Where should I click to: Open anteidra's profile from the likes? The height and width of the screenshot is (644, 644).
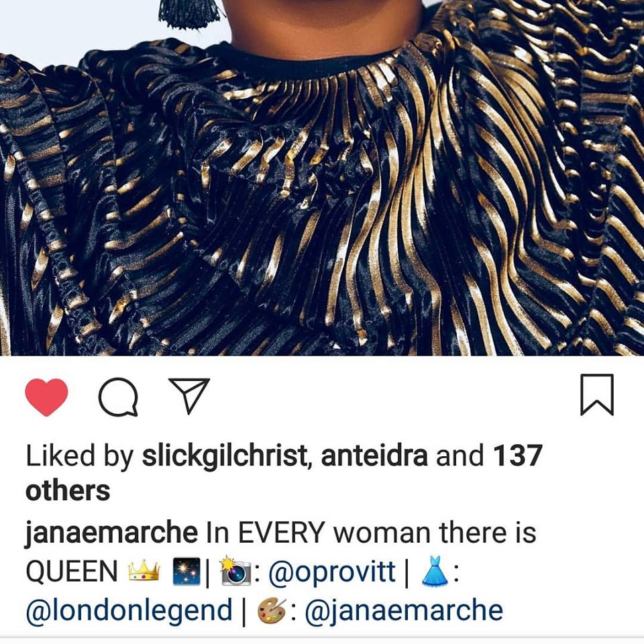coord(374,455)
